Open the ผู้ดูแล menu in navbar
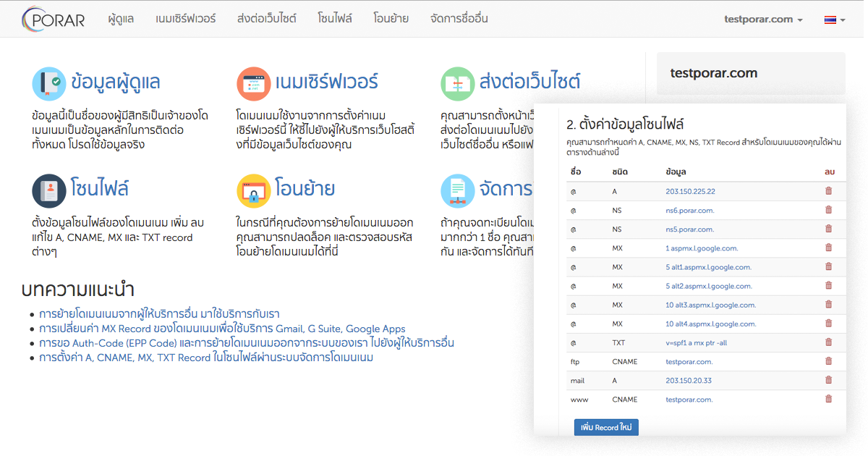Viewport: 868px width, 456px height. coord(120,19)
